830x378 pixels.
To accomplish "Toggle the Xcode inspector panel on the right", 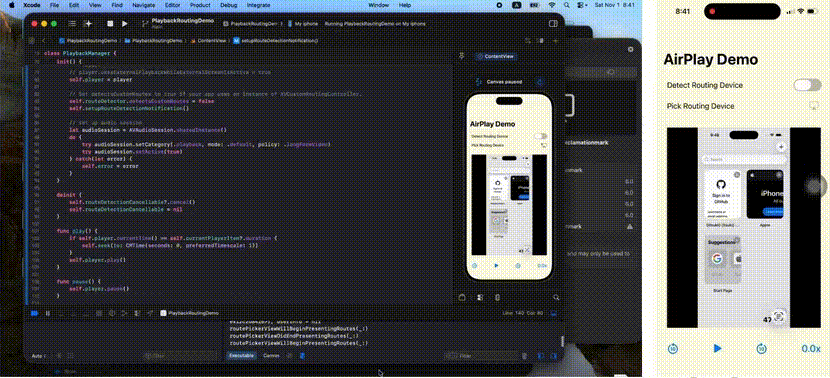I will (553, 24).
